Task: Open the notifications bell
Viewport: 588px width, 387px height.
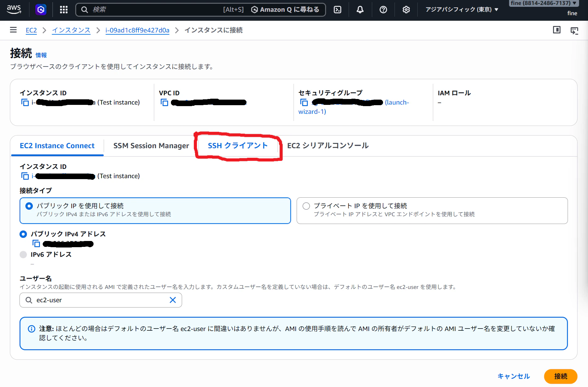Action: pos(360,10)
